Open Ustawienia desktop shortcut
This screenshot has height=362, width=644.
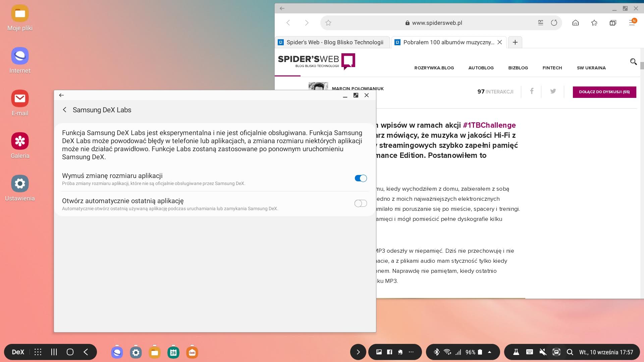point(20,189)
